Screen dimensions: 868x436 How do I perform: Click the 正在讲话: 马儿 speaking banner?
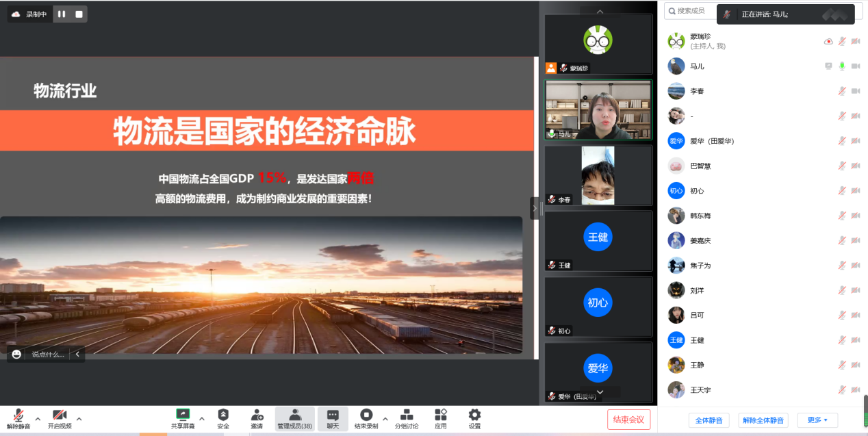[x=786, y=14]
